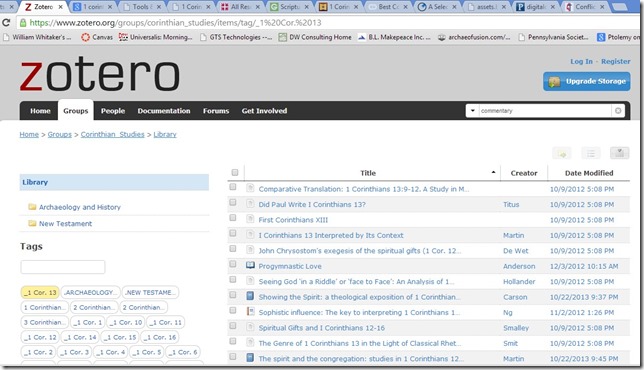The width and height of the screenshot is (644, 370).
Task: Click the Library breadcrumb link
Action: click(x=165, y=134)
